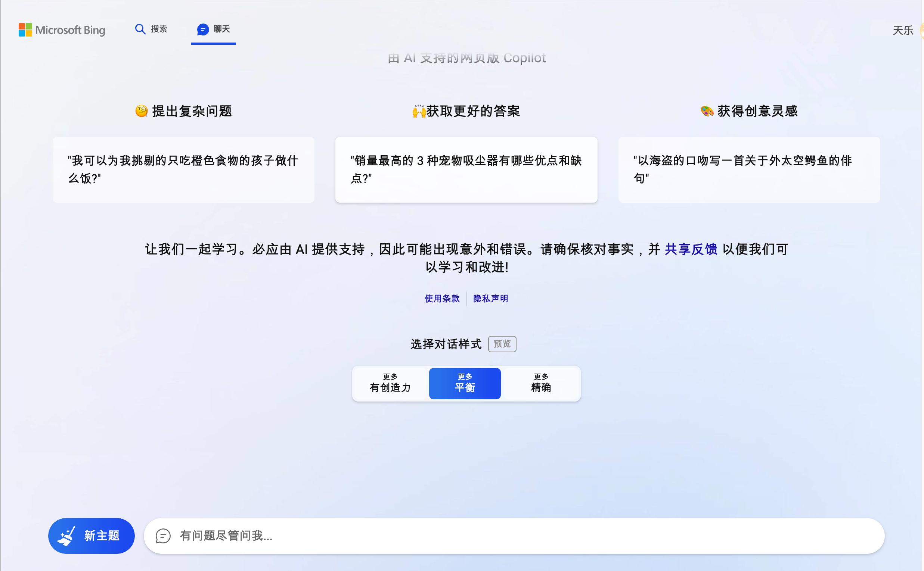Click the 新主题 button to start new topic
This screenshot has width=924, height=571.
(92, 536)
